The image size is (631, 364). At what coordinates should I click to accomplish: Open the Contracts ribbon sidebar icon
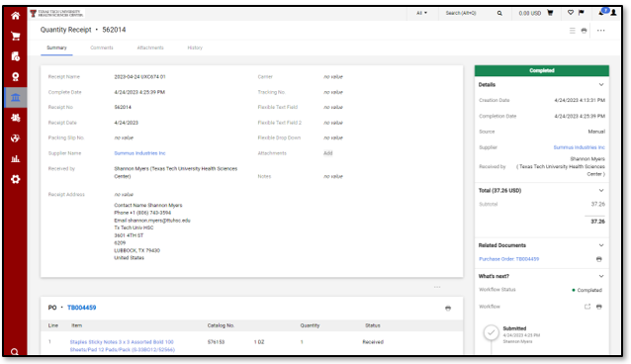tap(15, 77)
